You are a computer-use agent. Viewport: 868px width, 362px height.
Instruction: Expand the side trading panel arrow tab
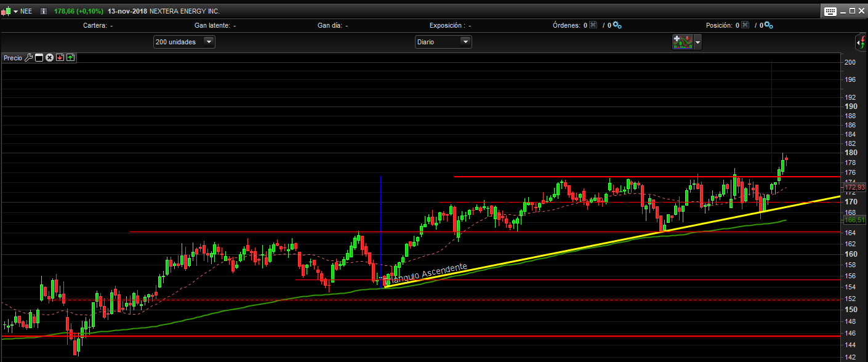(861, 42)
